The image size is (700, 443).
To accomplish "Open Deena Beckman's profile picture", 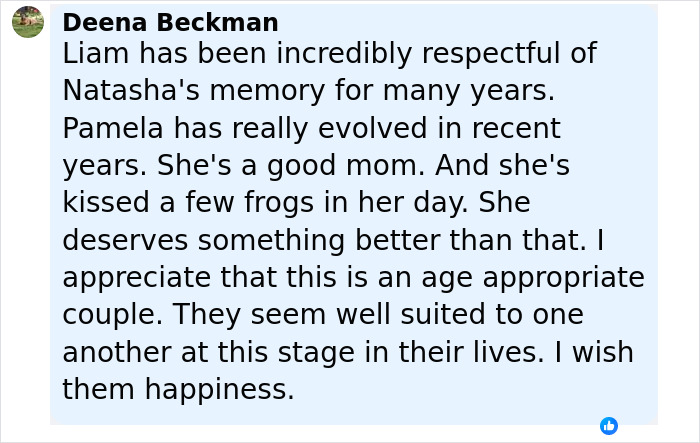I will tap(28, 22).
